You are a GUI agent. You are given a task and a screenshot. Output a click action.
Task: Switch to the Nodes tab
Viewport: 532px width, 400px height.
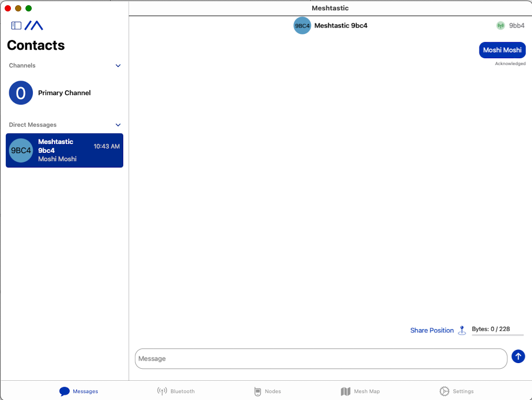pos(268,391)
